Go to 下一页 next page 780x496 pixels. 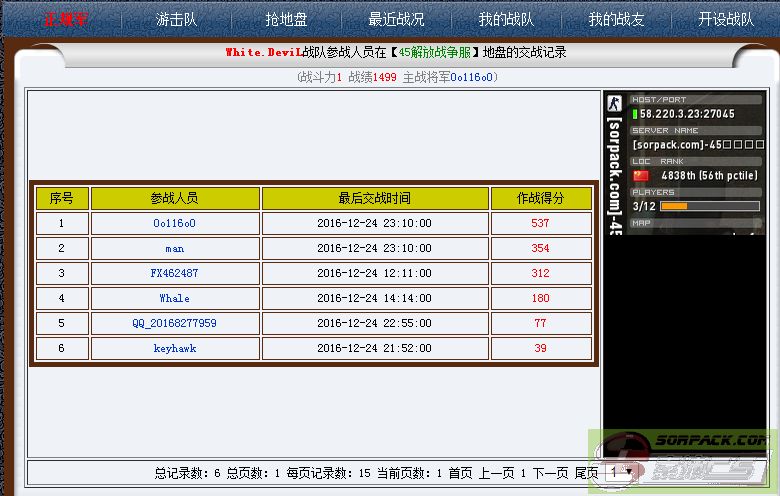(x=549, y=473)
